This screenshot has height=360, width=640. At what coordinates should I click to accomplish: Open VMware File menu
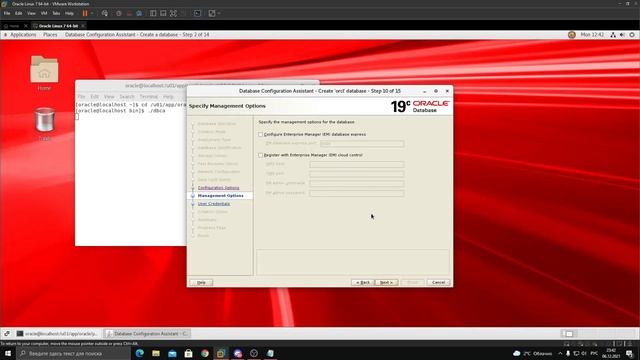tap(7, 13)
